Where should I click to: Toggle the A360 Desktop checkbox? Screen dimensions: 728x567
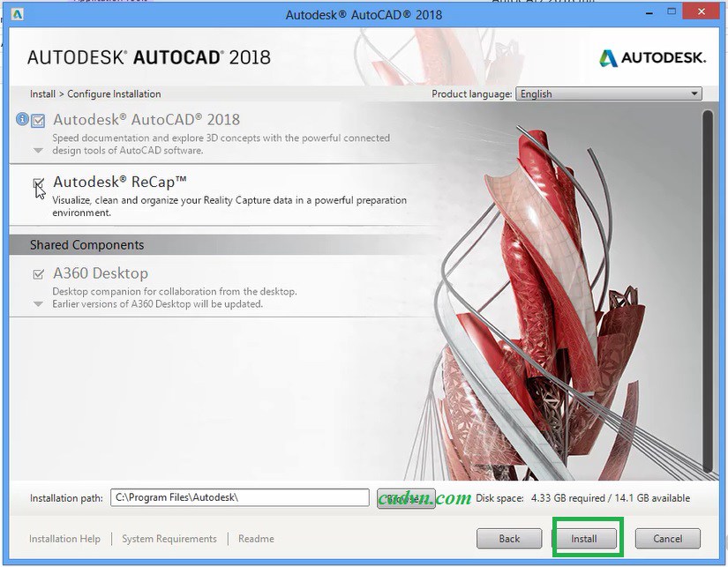point(39,274)
